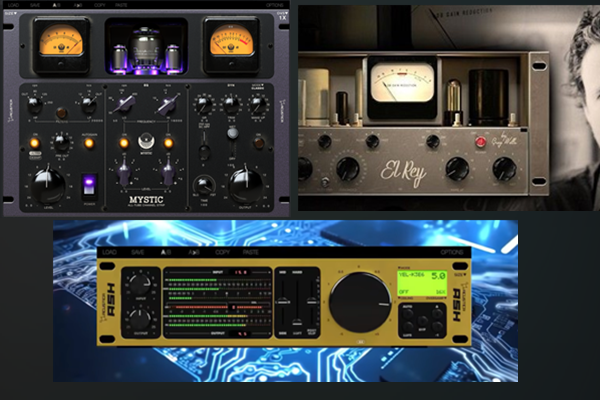Viewport: 600px width, 400px height.
Task: Select the A/B compare in Mystic toolbar
Action: 56,5
